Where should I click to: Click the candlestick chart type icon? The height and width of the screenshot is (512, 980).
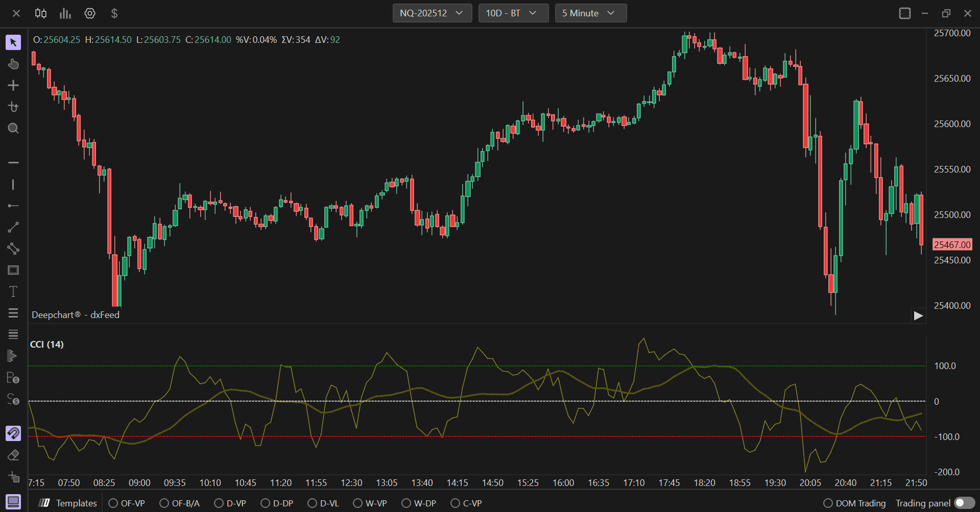pyautogui.click(x=41, y=13)
